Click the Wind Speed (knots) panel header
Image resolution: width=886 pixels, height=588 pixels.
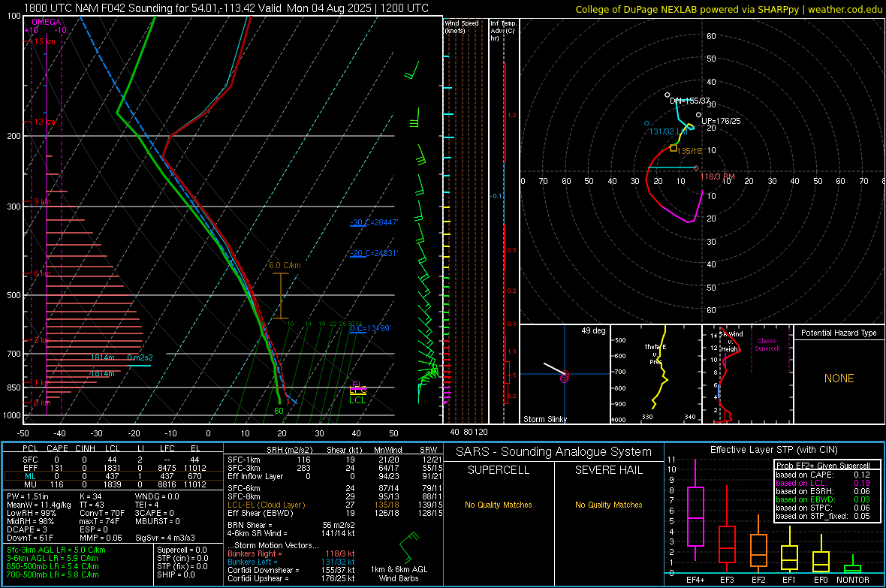462,26
